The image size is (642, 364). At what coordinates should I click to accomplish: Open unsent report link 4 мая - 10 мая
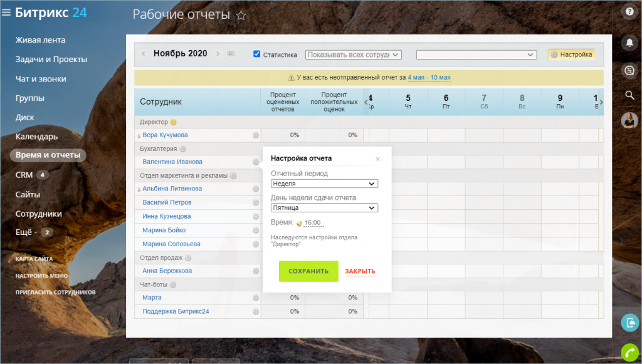429,77
